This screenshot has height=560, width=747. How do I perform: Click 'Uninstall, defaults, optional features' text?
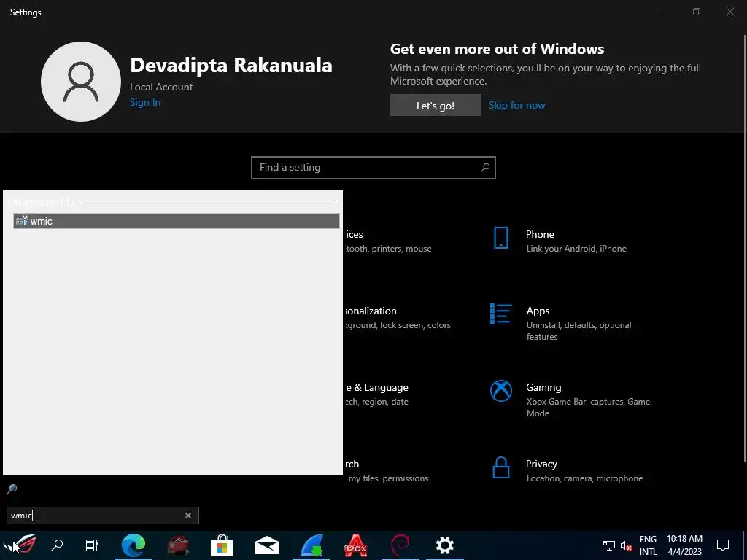(578, 331)
